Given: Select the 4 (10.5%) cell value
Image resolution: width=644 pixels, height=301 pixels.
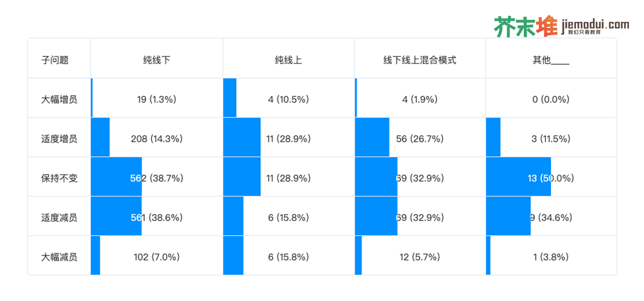Looking at the screenshot, I should click(x=289, y=100).
